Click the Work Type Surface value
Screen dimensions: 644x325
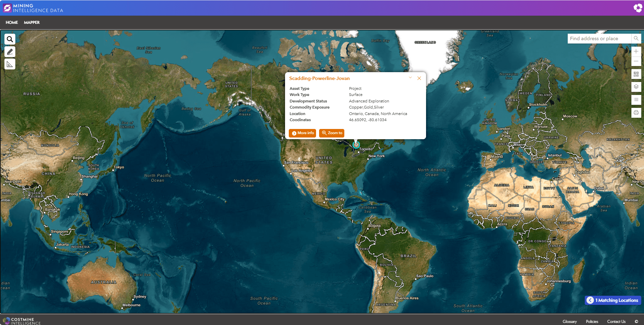[356, 95]
